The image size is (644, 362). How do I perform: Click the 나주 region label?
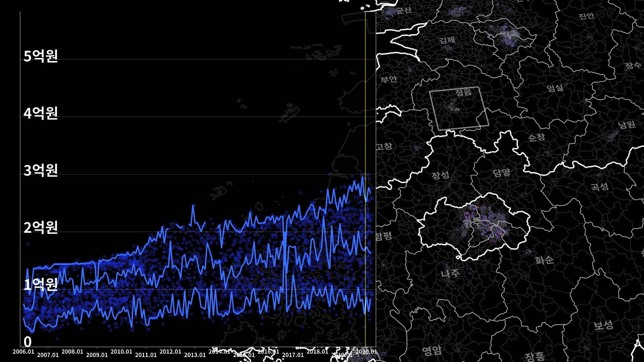[x=450, y=274]
